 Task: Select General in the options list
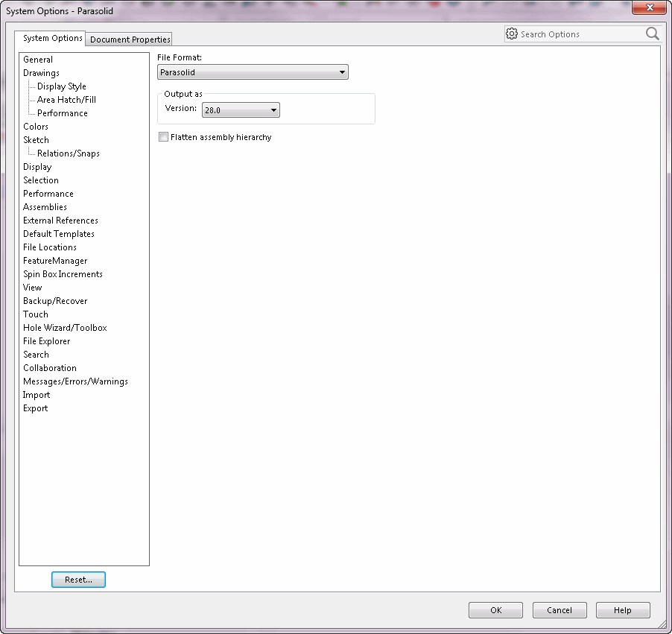(x=38, y=60)
